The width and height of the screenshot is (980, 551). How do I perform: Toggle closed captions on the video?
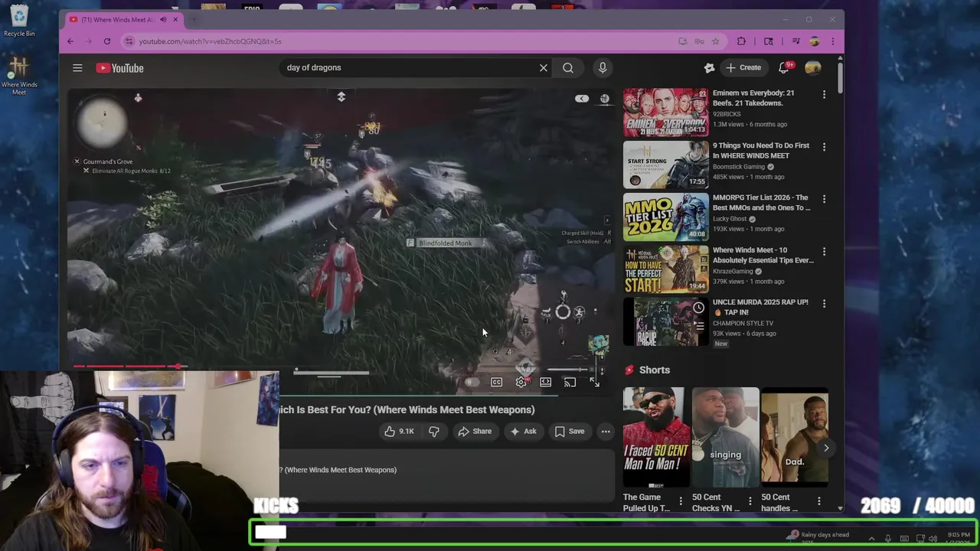coord(497,382)
